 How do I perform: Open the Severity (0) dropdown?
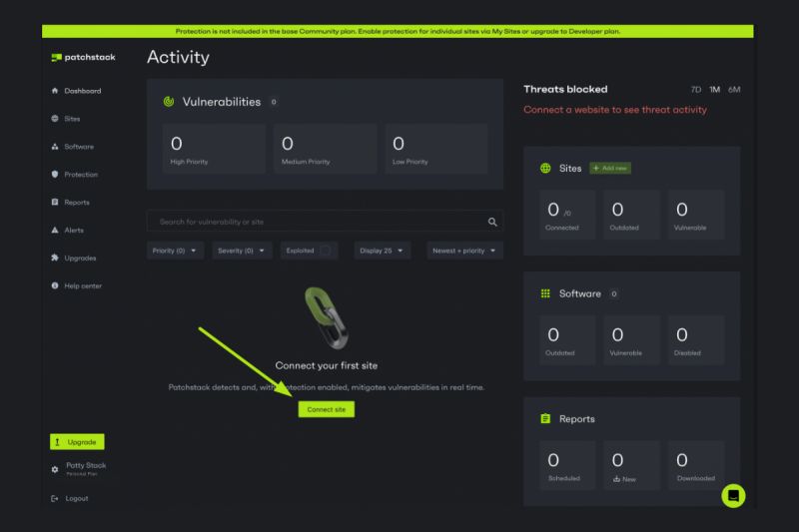pyautogui.click(x=242, y=251)
